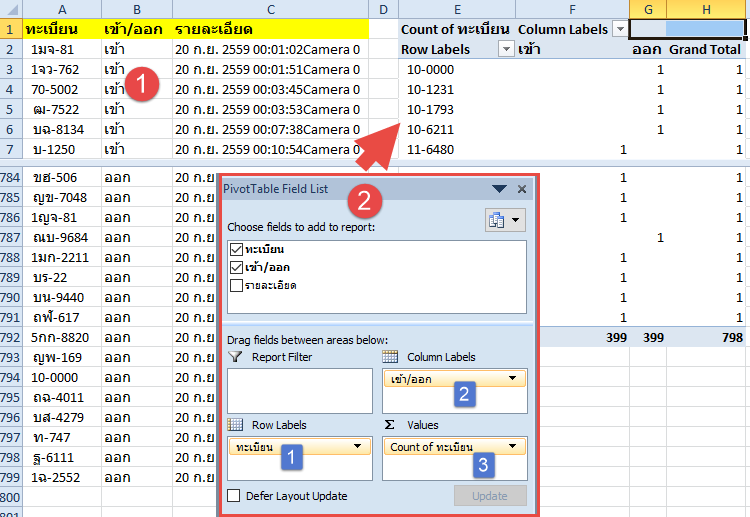This screenshot has height=517, width=750.
Task: Select column G header
Action: 648,9
